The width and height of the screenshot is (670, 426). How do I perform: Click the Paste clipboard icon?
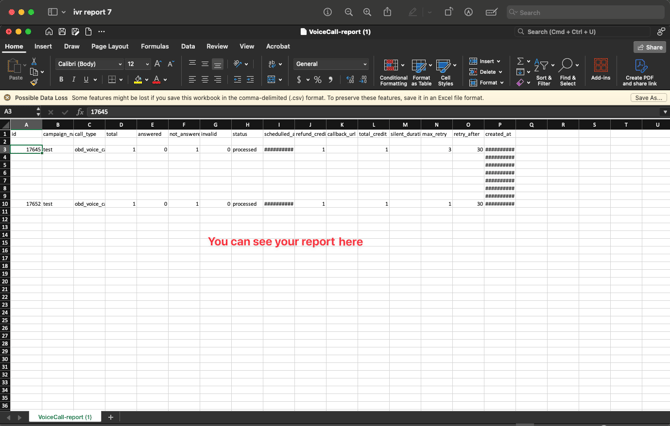(x=15, y=68)
